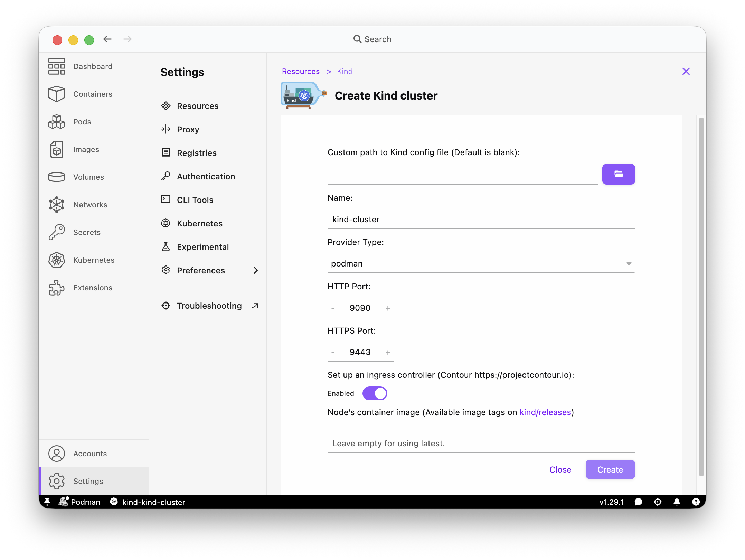This screenshot has width=745, height=560.
Task: Select Registries in Settings menu
Action: [x=208, y=153]
